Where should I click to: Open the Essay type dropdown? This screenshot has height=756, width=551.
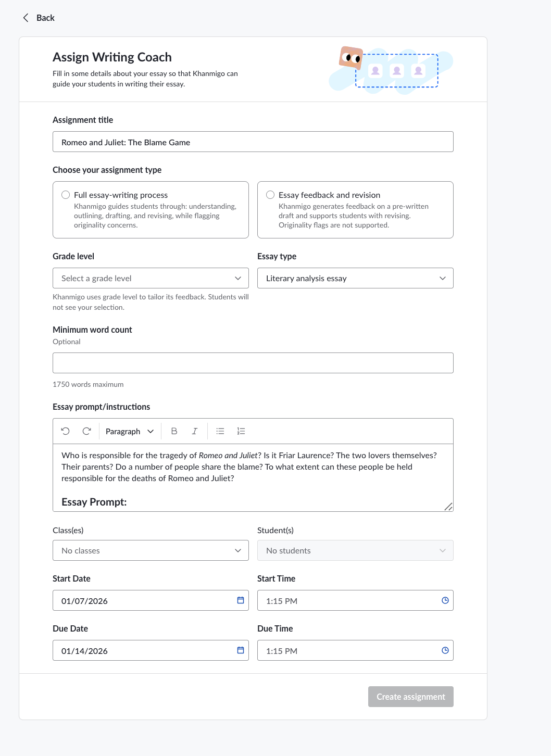(x=355, y=278)
